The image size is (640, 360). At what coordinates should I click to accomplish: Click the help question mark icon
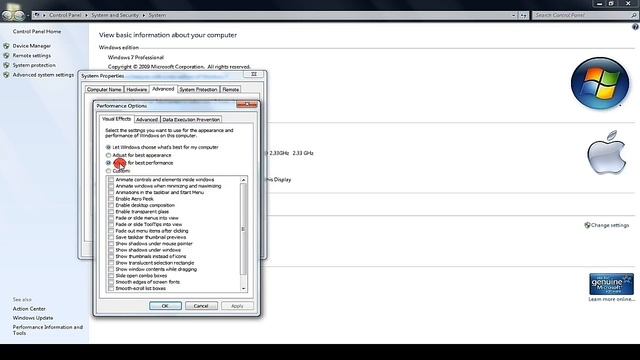(635, 27)
